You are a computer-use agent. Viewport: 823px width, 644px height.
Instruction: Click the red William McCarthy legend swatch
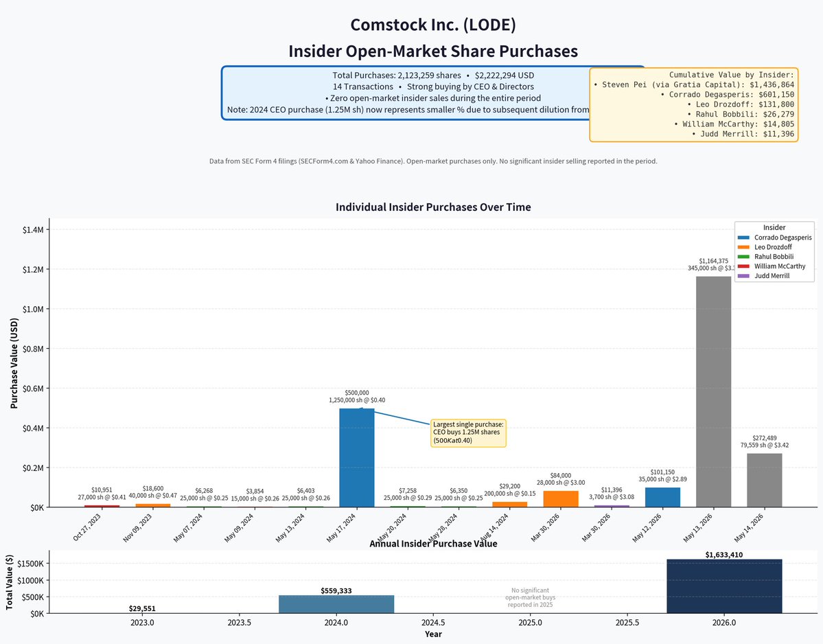(x=743, y=266)
